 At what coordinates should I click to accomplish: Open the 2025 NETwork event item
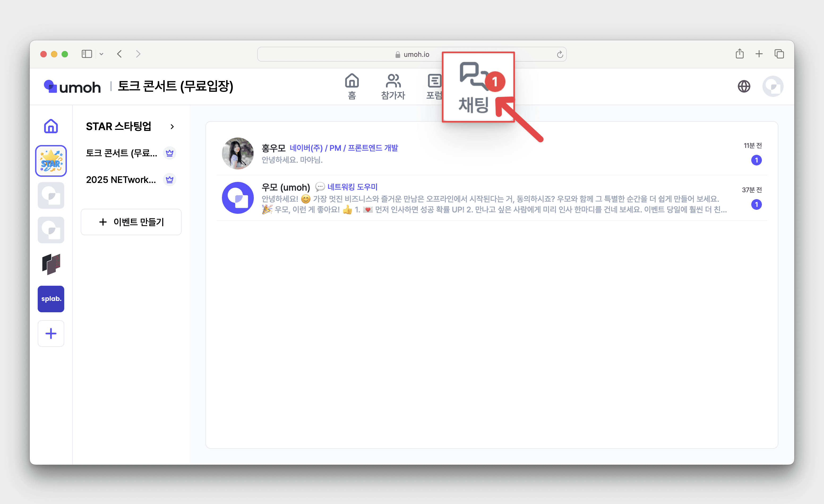click(121, 180)
